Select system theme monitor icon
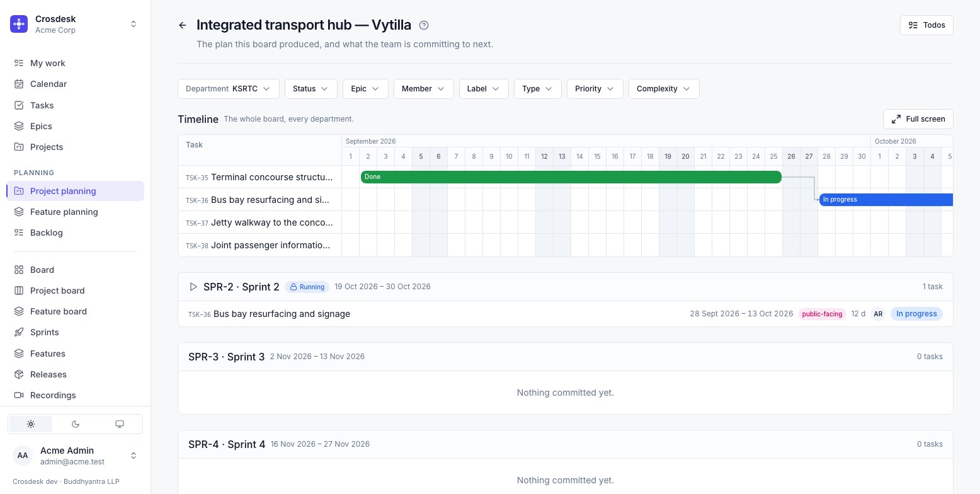The width and height of the screenshot is (980, 494). click(x=120, y=424)
